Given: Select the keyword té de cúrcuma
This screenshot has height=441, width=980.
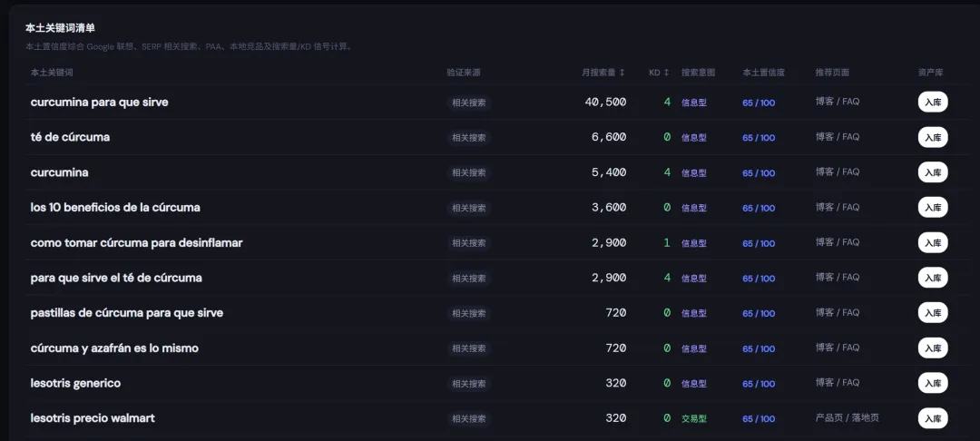Looking at the screenshot, I should pyautogui.click(x=70, y=137).
